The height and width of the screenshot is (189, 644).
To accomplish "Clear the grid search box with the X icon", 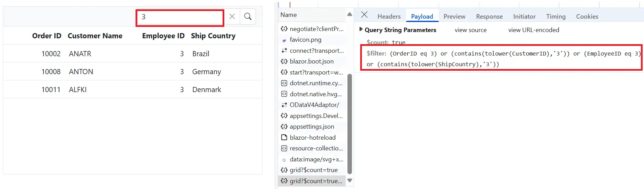I will 232,17.
